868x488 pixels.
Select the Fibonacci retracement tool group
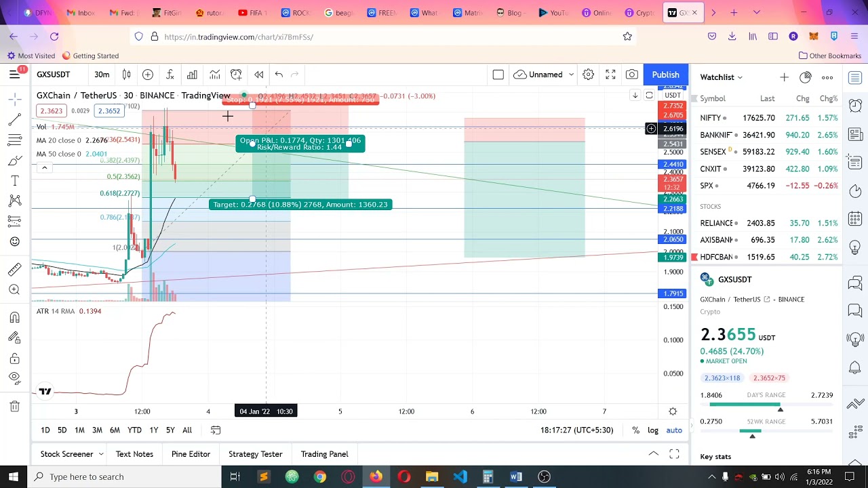click(14, 140)
